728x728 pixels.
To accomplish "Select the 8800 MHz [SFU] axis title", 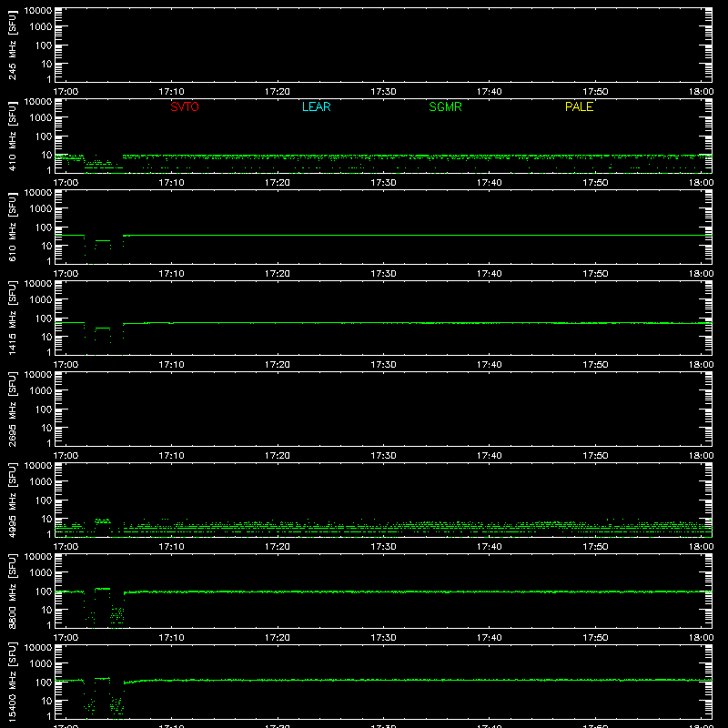I will coord(13,591).
